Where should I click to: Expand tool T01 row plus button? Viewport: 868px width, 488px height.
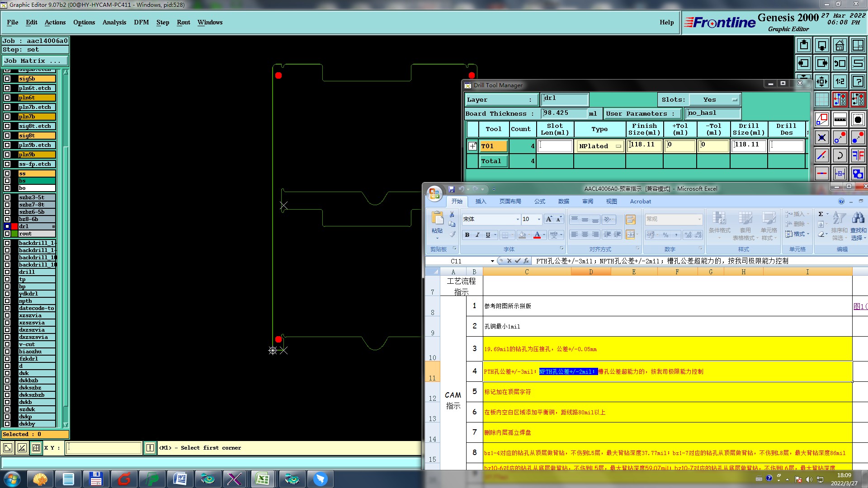point(472,146)
